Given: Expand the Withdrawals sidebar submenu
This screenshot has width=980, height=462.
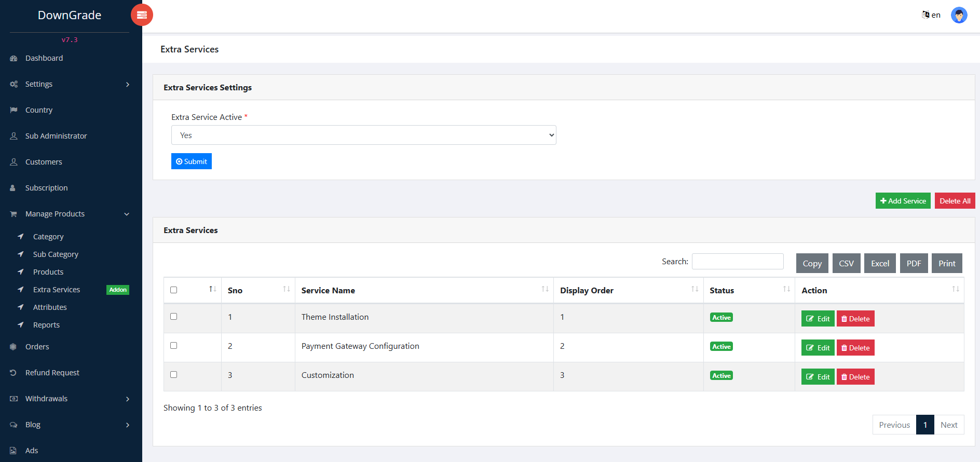Looking at the screenshot, I should pos(69,399).
